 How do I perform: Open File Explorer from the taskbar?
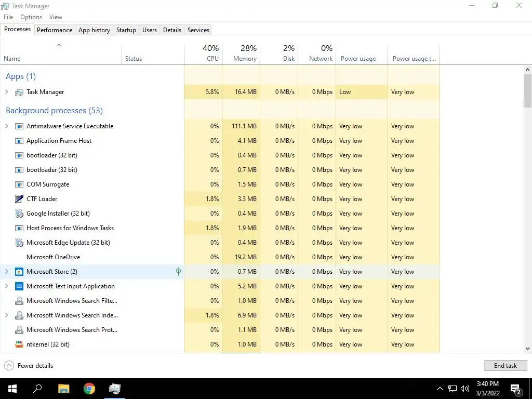coord(63,389)
